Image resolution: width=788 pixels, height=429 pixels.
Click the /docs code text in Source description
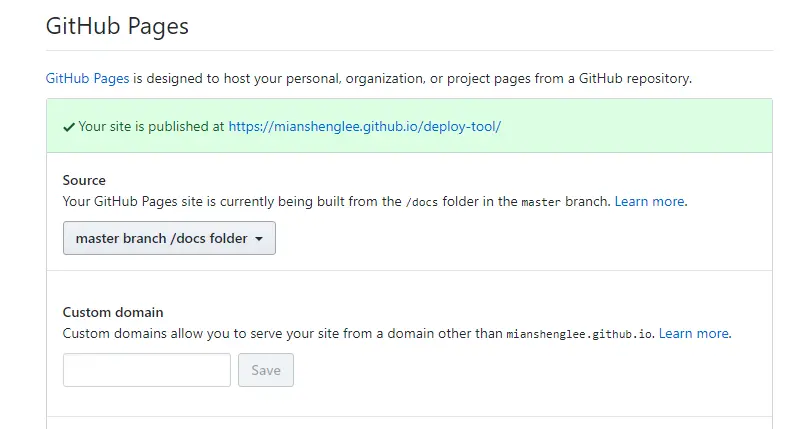pyautogui.click(x=422, y=202)
